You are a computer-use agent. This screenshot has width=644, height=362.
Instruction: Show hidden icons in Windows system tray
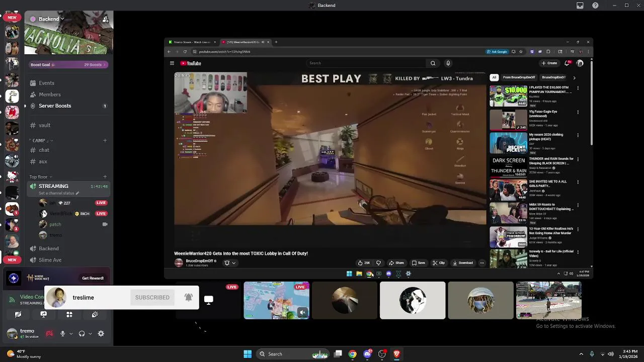pyautogui.click(x=581, y=354)
